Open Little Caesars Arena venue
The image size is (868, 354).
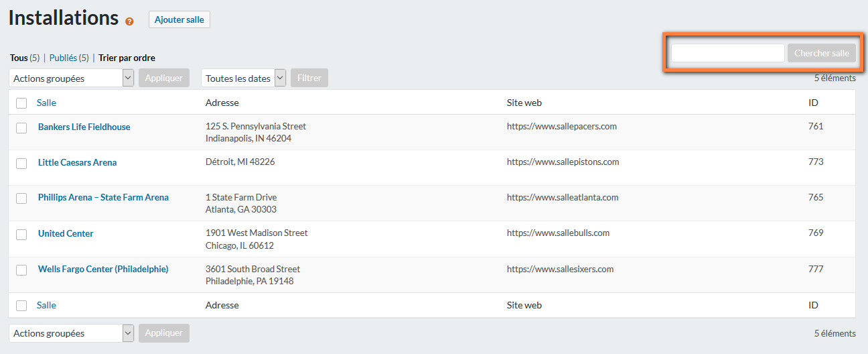click(77, 162)
